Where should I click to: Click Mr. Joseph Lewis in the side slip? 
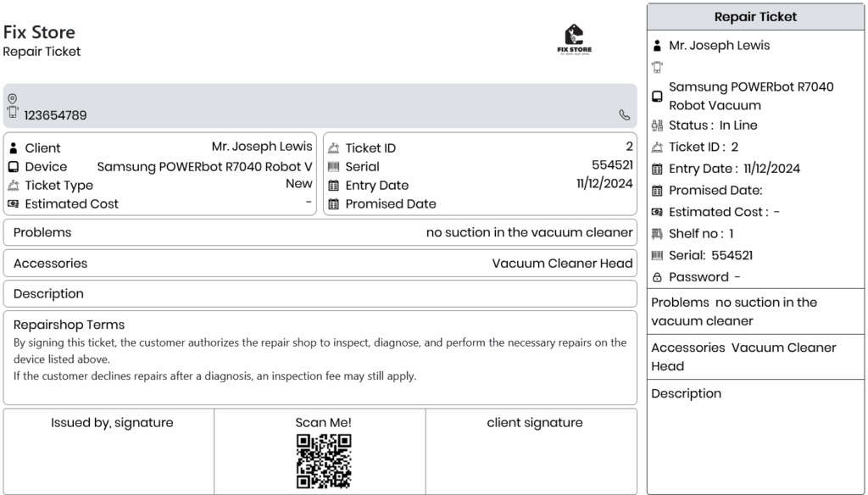click(719, 46)
